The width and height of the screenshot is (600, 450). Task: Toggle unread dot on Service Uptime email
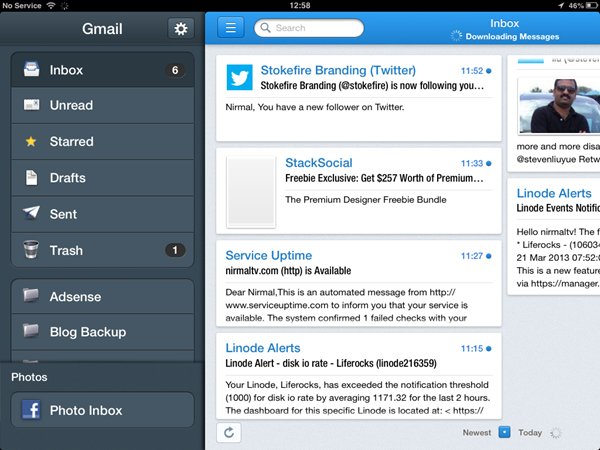[x=489, y=256]
